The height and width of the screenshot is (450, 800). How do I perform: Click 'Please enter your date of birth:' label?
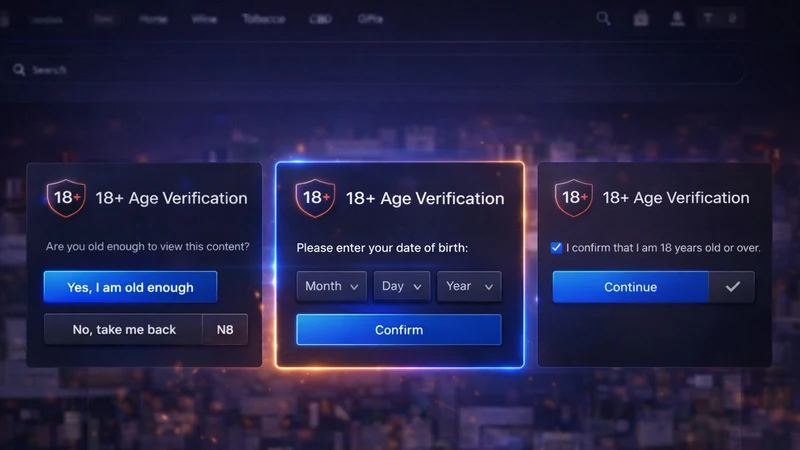coord(382,248)
